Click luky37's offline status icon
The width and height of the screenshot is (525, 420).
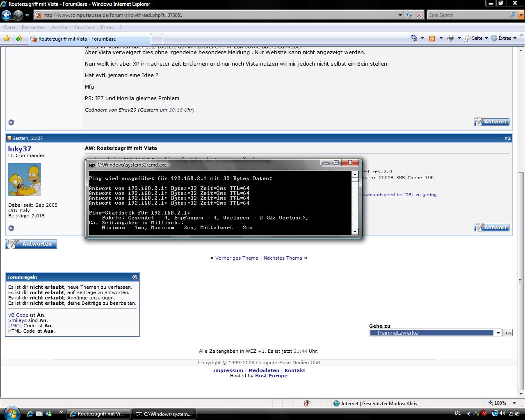pos(11,228)
